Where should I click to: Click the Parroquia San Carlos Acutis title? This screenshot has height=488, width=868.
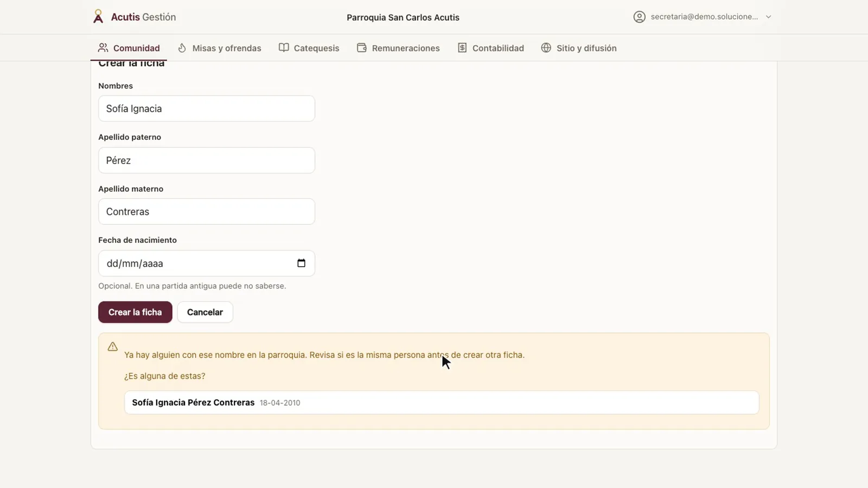click(x=403, y=17)
